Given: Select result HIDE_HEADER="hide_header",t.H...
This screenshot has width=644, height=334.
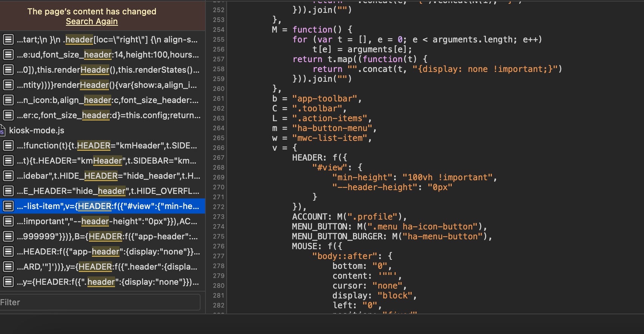Looking at the screenshot, I should pos(103,176).
